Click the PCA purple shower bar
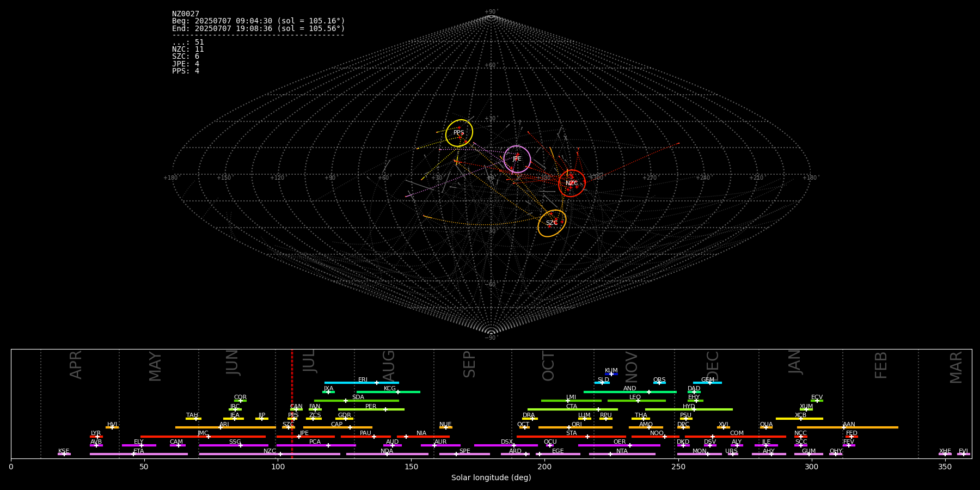Screen dimensions: 980x490 (x=316, y=445)
